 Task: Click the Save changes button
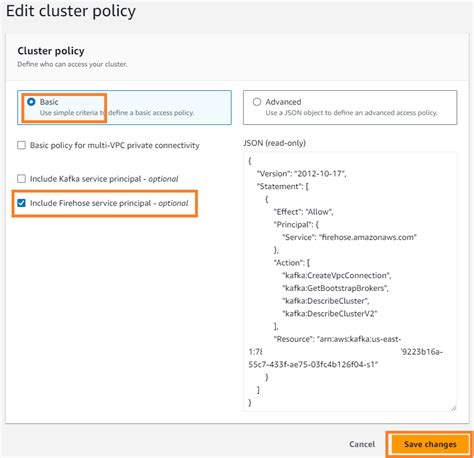click(x=430, y=444)
